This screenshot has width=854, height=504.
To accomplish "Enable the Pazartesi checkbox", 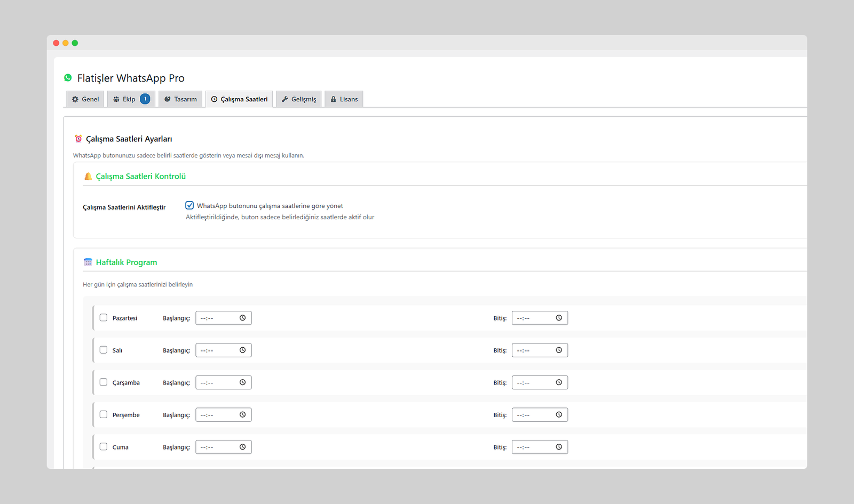I will (x=104, y=318).
